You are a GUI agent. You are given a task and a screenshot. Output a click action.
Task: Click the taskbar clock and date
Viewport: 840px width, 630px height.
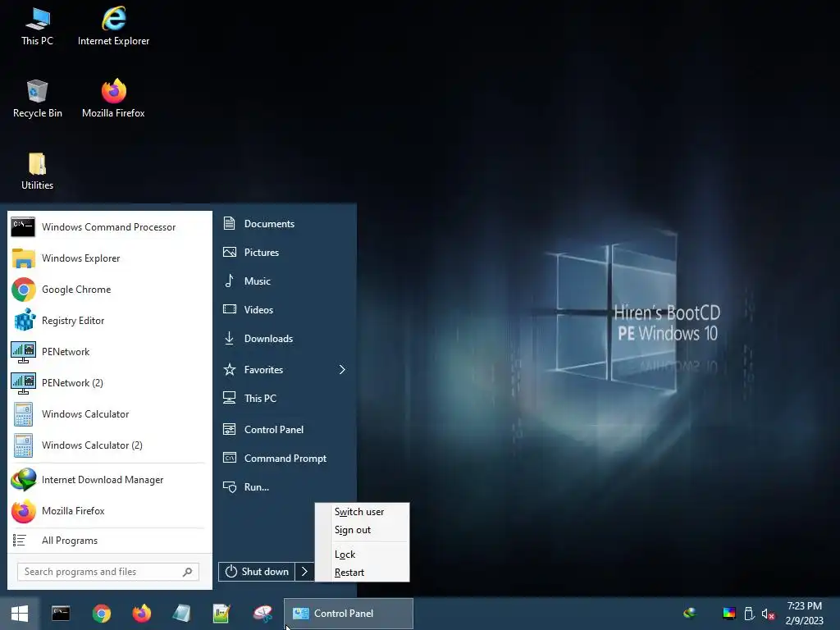pyautogui.click(x=804, y=614)
